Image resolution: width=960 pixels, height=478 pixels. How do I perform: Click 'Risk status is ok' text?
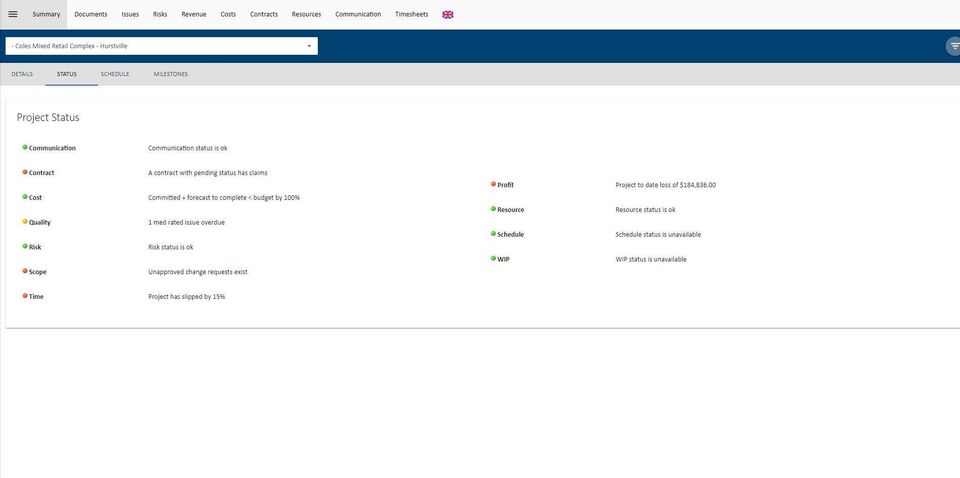[171, 247]
